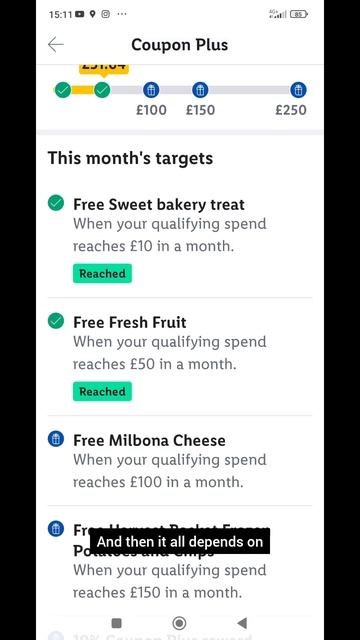Tap Reached badge under Free Fresh Fruit
This screenshot has height=640, width=360.
[102, 391]
